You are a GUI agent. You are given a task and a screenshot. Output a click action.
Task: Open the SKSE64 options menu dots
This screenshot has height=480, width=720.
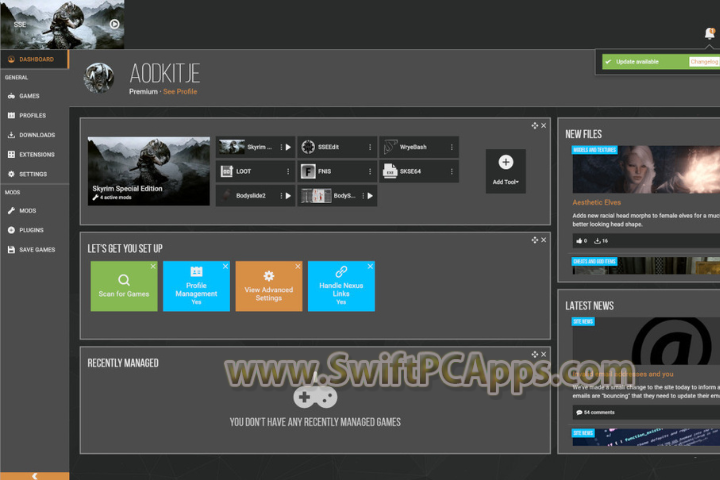click(451, 171)
